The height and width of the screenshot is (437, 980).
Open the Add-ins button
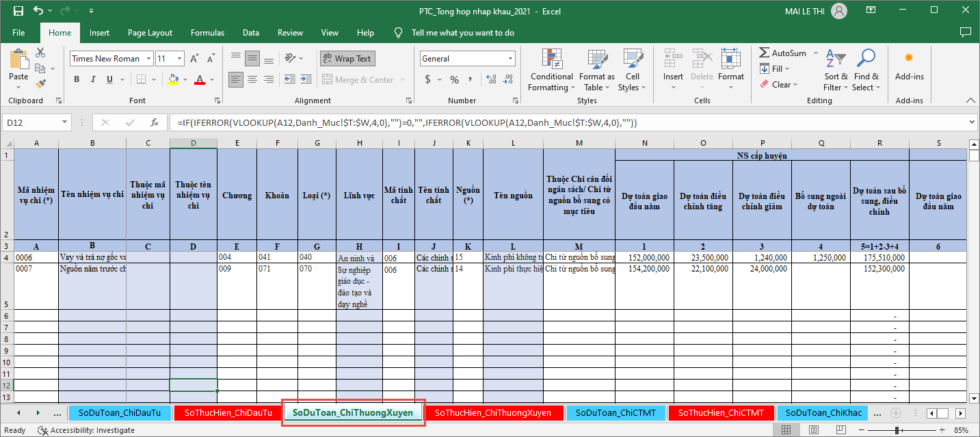point(909,67)
